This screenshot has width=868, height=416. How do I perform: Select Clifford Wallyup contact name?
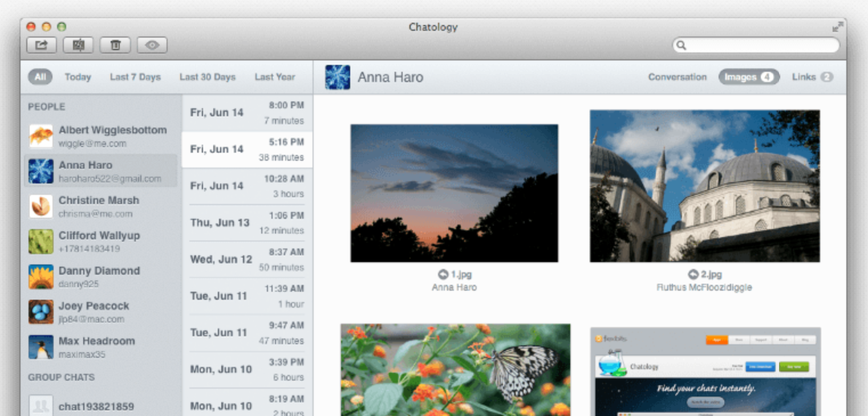point(99,235)
